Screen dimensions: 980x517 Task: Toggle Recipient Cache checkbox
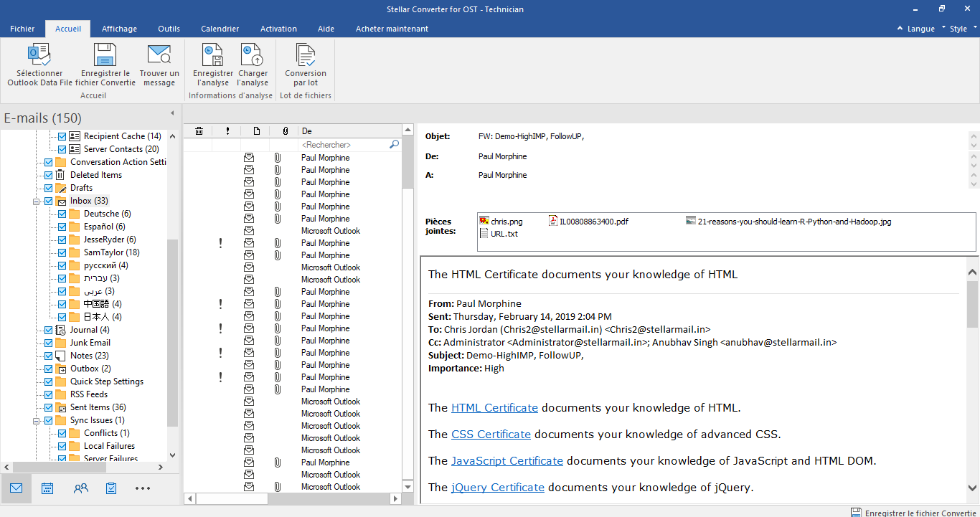click(x=62, y=136)
